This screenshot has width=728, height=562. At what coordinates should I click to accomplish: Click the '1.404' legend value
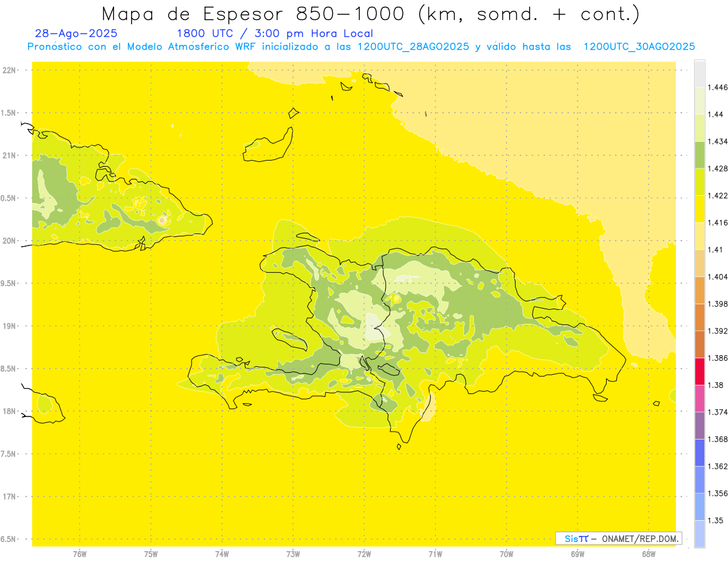pyautogui.click(x=718, y=276)
